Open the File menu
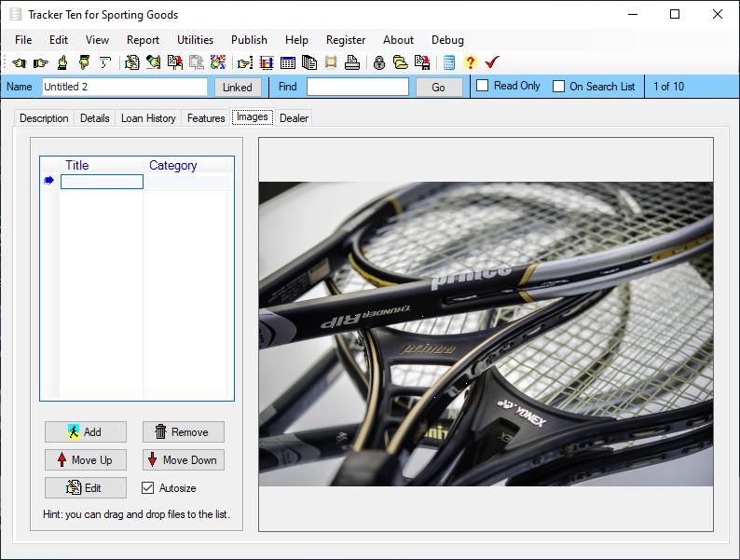Viewport: 740px width, 560px height. tap(23, 40)
